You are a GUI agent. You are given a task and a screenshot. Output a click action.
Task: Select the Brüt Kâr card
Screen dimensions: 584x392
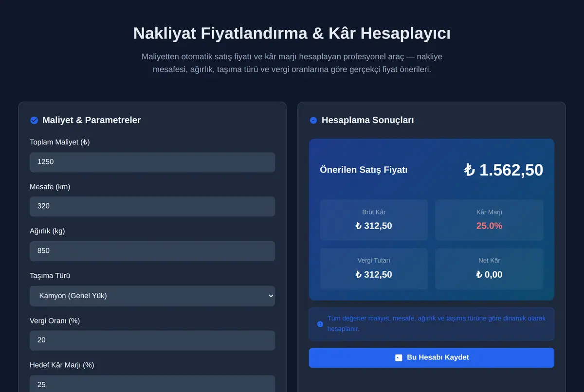tap(374, 220)
